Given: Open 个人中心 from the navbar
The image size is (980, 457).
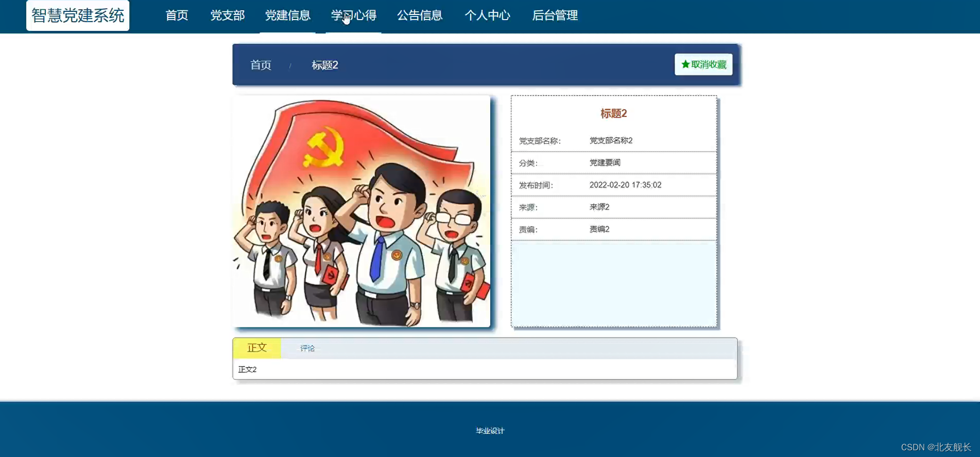Looking at the screenshot, I should coord(487,15).
